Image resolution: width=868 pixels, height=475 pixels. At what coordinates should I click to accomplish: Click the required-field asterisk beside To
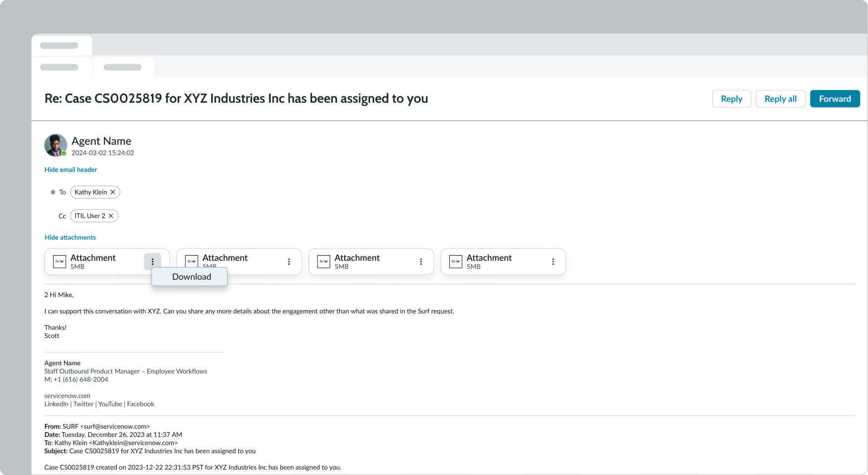(53, 192)
